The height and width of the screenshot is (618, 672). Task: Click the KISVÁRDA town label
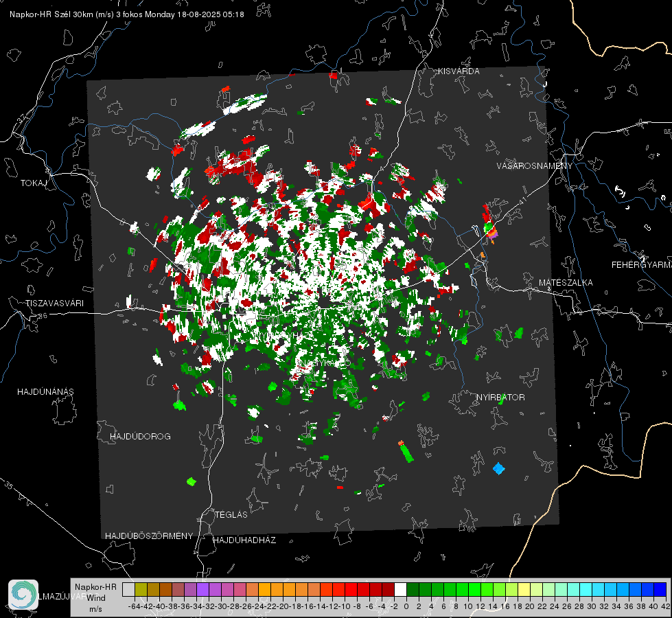point(459,71)
